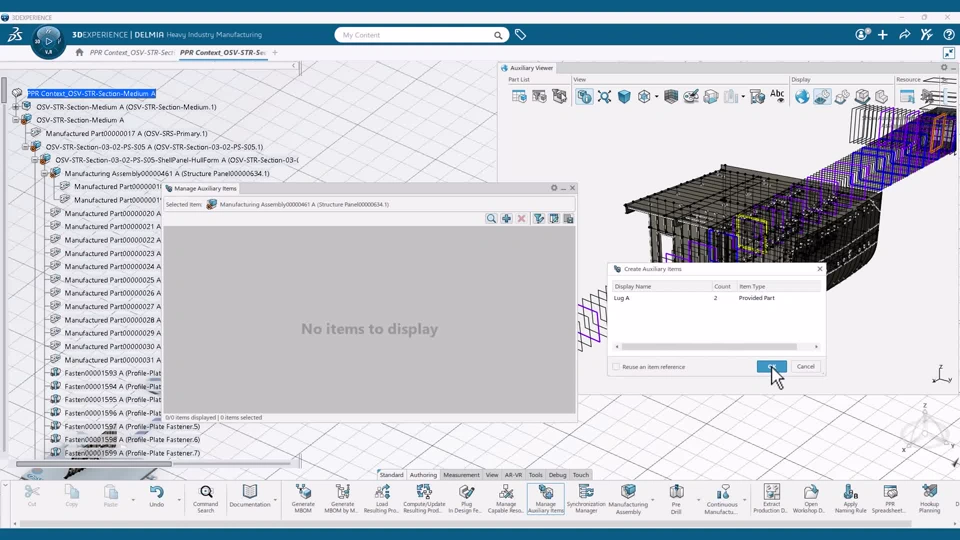This screenshot has width=960, height=540.
Task: Click the add (plus) icon in Manage Auxiliary Items
Action: tap(506, 218)
